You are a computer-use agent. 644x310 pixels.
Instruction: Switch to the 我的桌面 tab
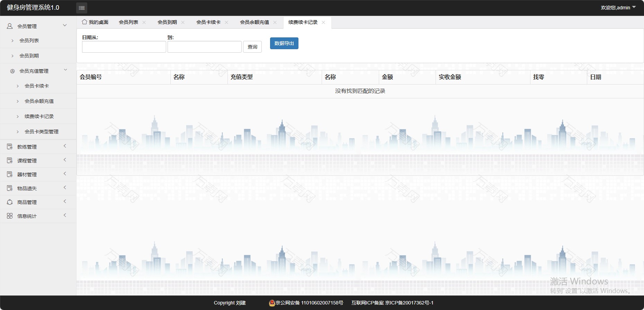95,22
